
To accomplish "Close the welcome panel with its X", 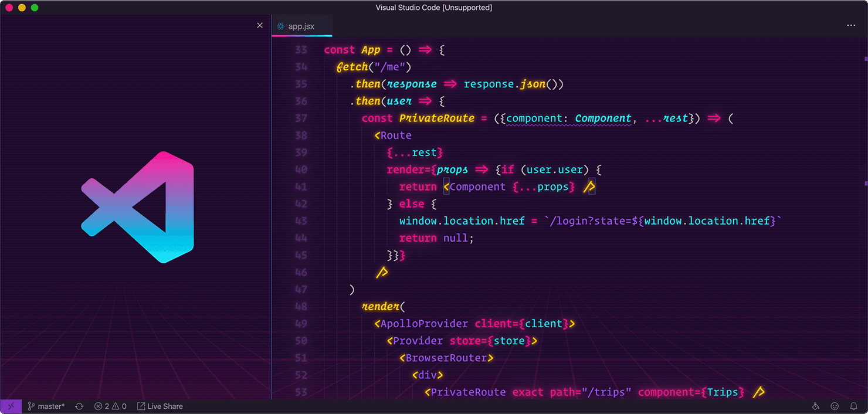I will 260,25.
